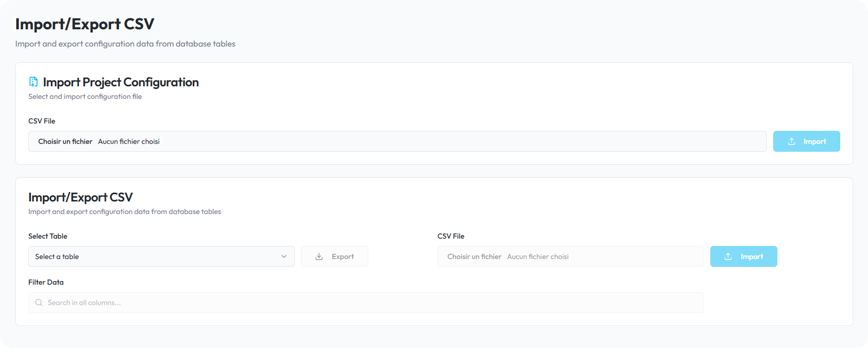
Task: Click the upload icon in the top Import button
Action: 792,141
